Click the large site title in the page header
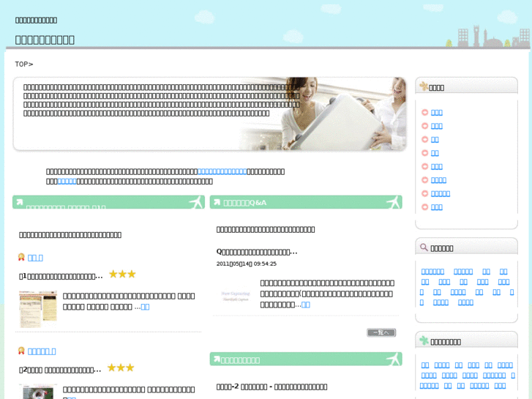The image size is (532, 399). 45,40
